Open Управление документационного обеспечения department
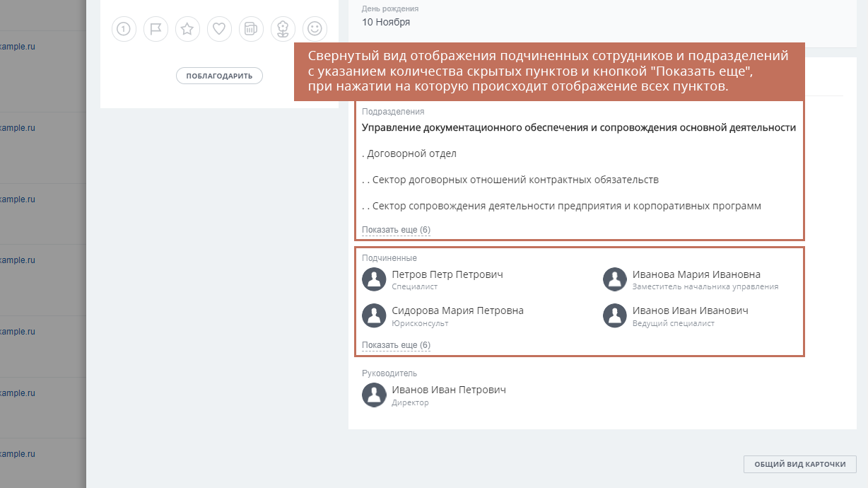Screen dimensions: 868x488 tap(579, 128)
